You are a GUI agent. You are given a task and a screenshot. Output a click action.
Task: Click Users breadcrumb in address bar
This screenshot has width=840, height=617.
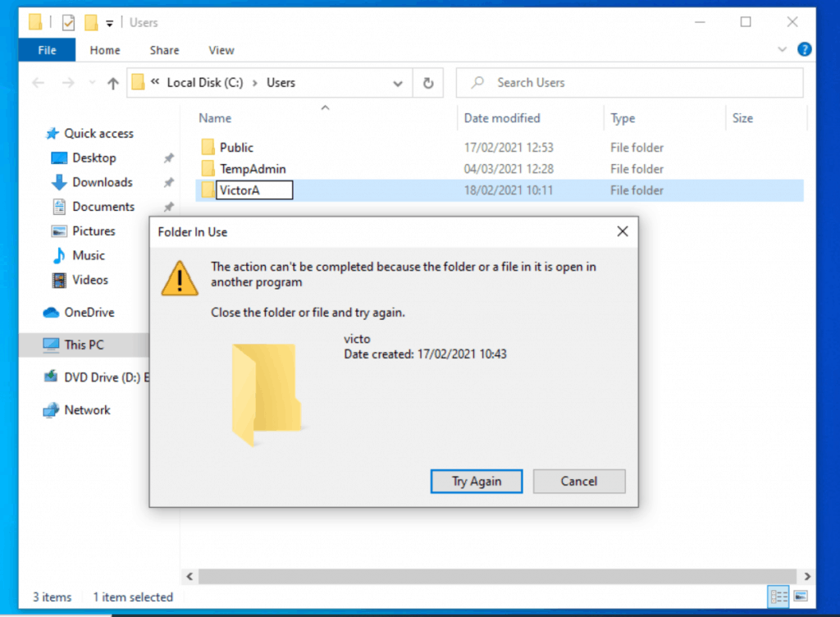281,83
